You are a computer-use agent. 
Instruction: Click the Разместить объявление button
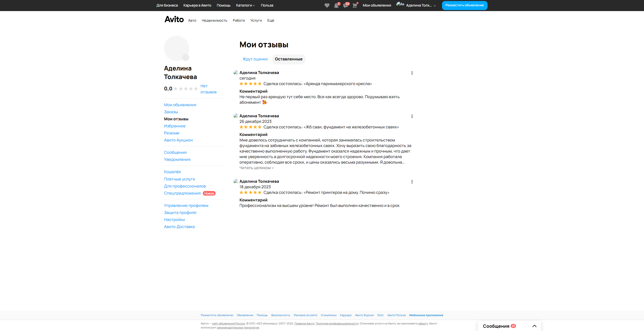[464, 5]
